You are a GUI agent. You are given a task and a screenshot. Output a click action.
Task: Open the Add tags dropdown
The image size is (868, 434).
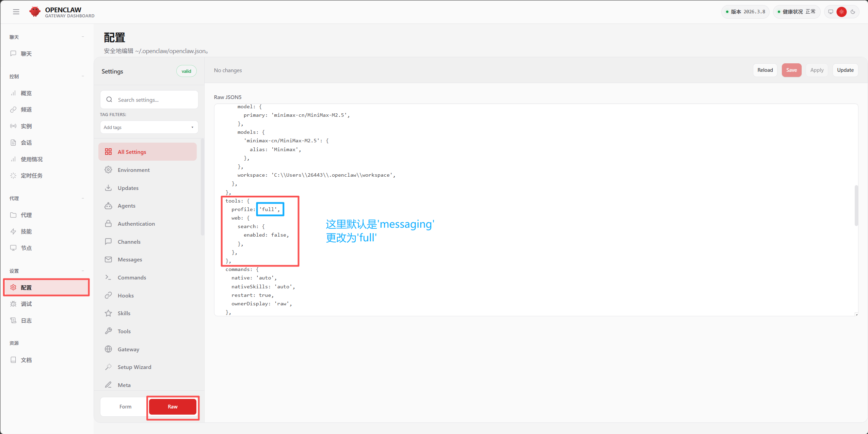(x=149, y=127)
